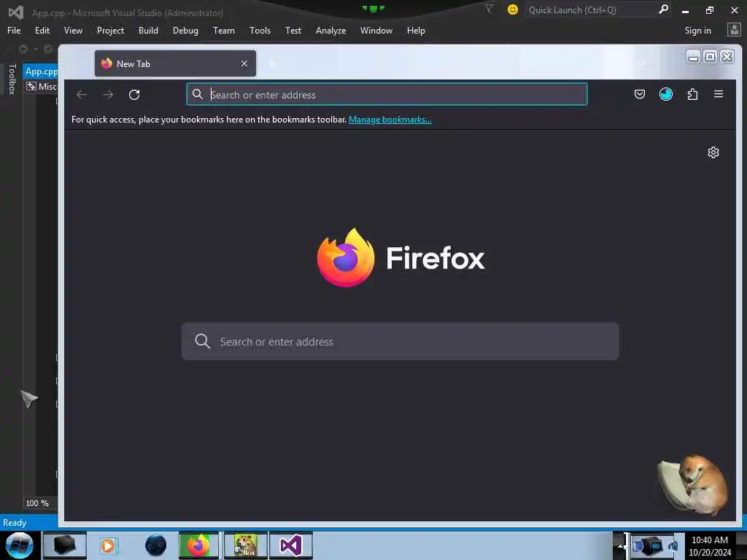This screenshot has height=560, width=747.
Task: Select the New Tab tab in Firefox
Action: [x=175, y=63]
